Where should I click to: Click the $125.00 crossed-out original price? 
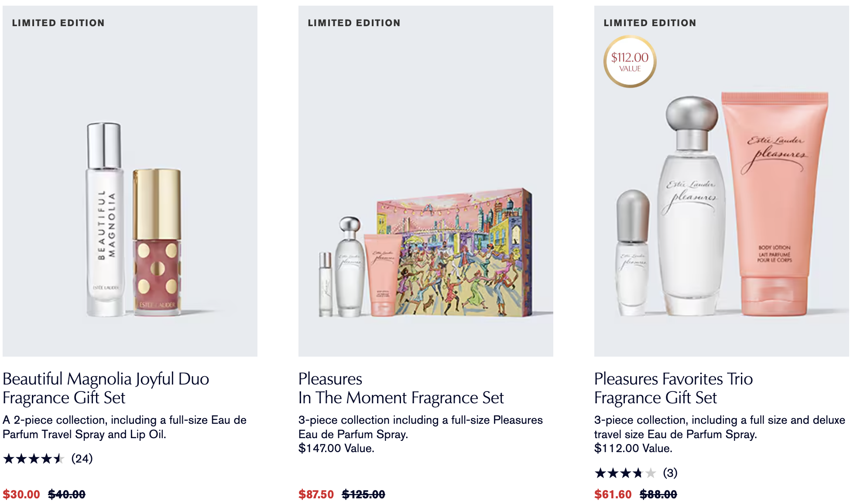point(363,494)
